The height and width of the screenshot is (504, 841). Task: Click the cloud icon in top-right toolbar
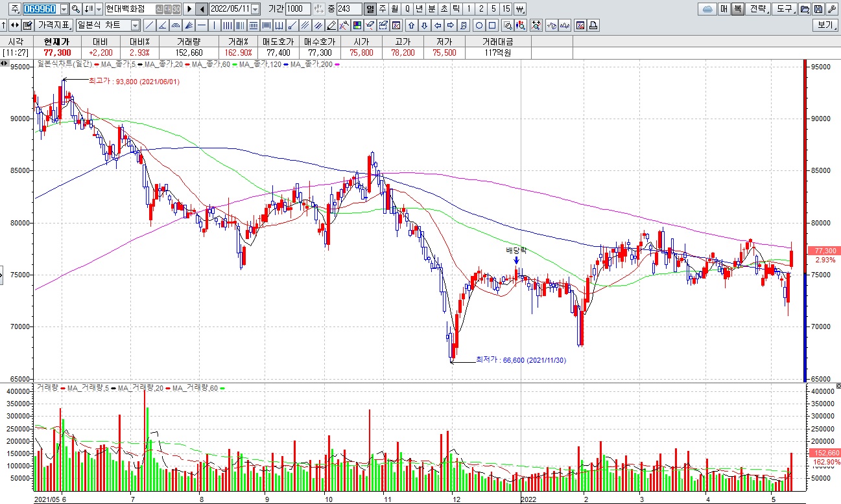tap(708, 9)
